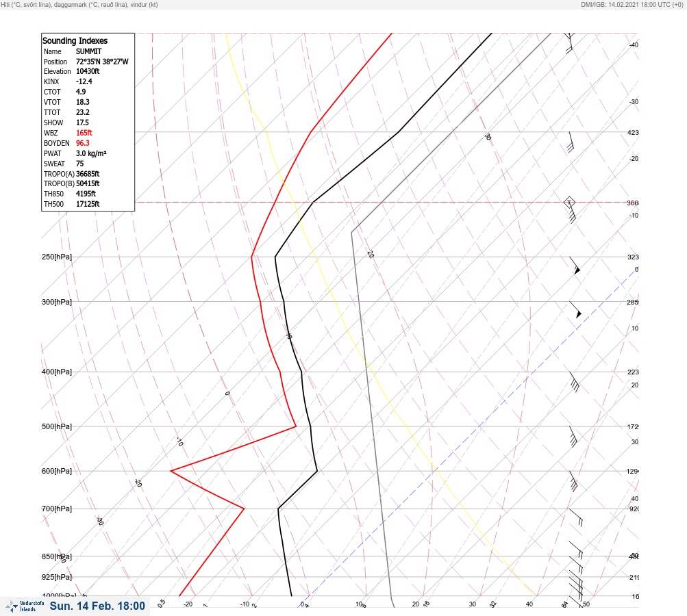The width and height of the screenshot is (687, 616).
Task: Click the wind barb at 250 hPa
Action: [x=575, y=266]
